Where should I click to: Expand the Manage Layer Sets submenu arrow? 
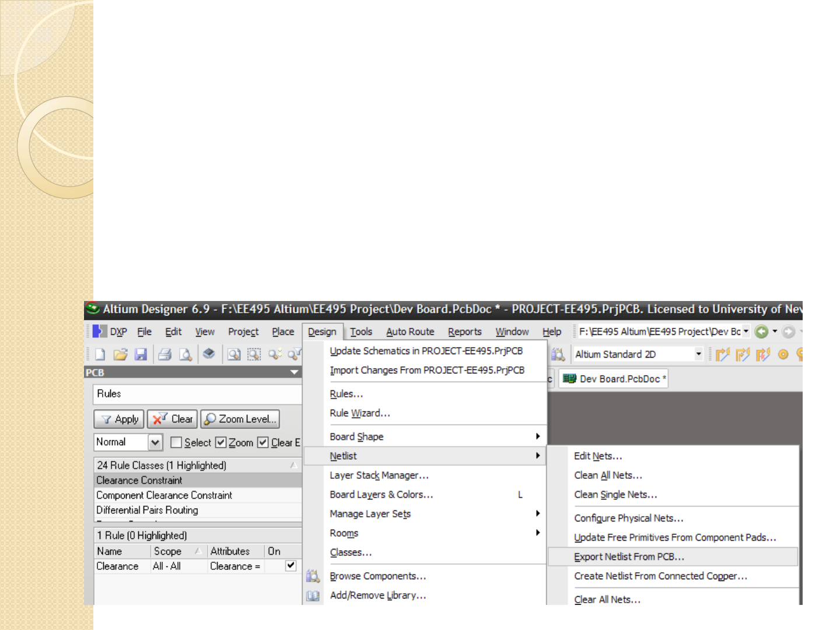pyautogui.click(x=538, y=513)
